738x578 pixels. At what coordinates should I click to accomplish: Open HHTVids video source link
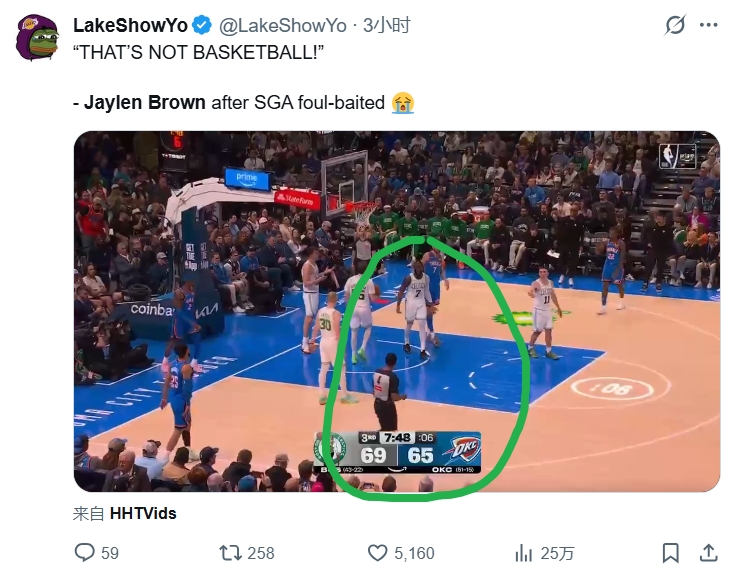[x=143, y=513]
